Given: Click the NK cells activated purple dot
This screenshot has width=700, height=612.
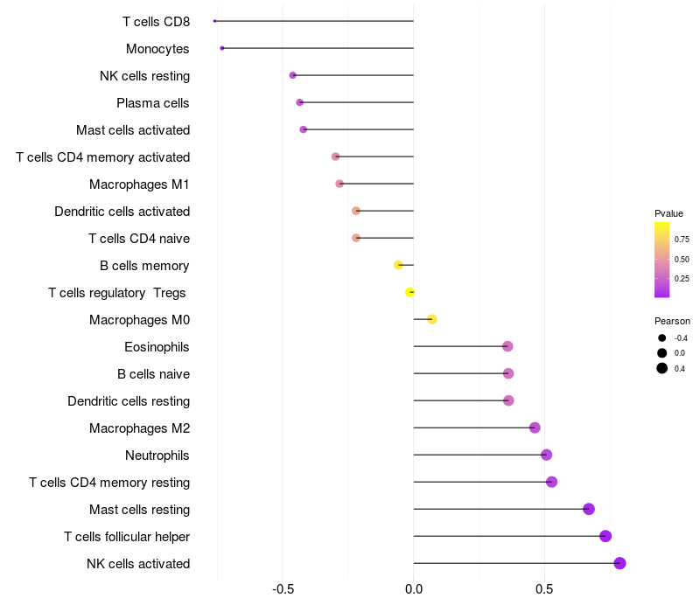Looking at the screenshot, I should 619,563.
